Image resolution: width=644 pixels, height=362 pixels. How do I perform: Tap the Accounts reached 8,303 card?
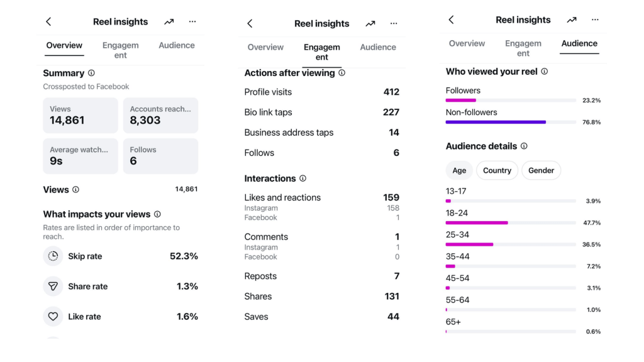pyautogui.click(x=160, y=116)
